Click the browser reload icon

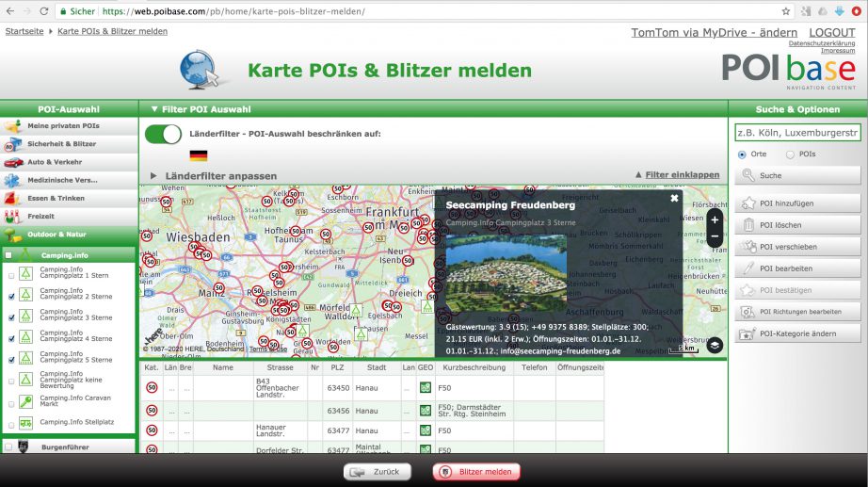(43, 11)
